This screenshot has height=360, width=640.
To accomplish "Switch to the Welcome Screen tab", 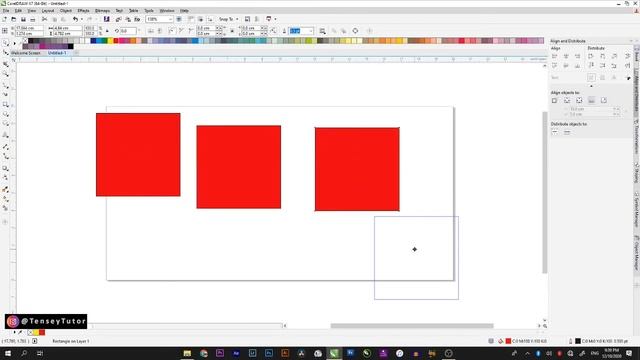I will coord(26,53).
